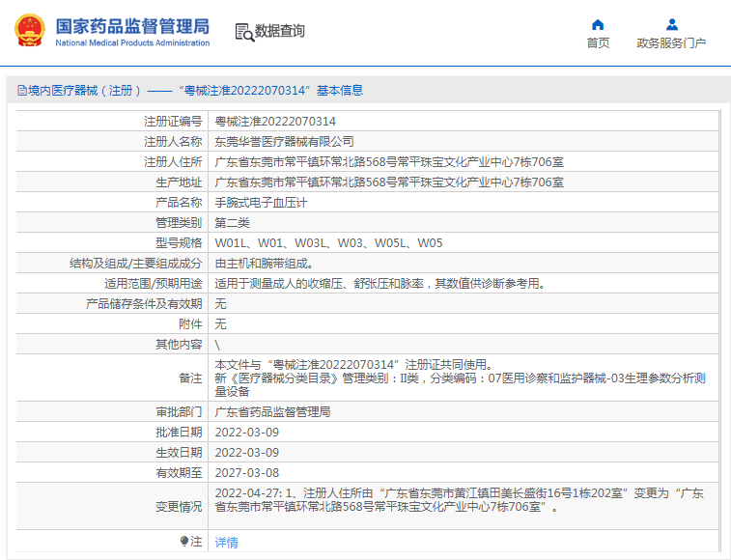Select registration number 粤械注准20222070314 value

pos(275,122)
